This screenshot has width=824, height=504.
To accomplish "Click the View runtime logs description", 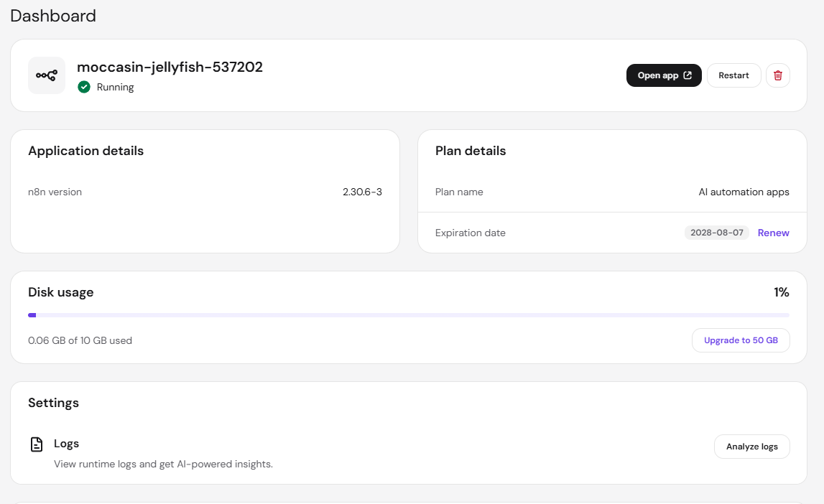I will click(x=163, y=464).
